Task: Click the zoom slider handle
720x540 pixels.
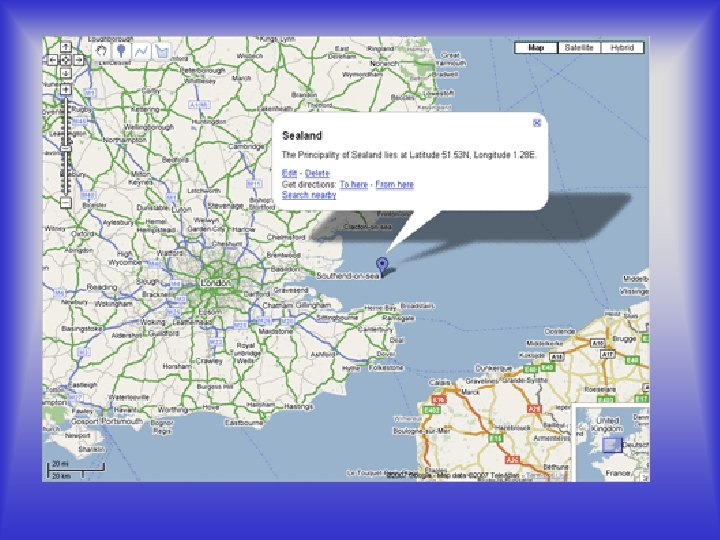Action: tap(66, 148)
